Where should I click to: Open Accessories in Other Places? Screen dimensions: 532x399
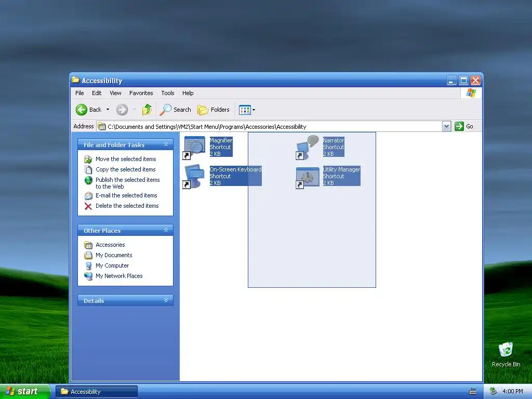[110, 245]
